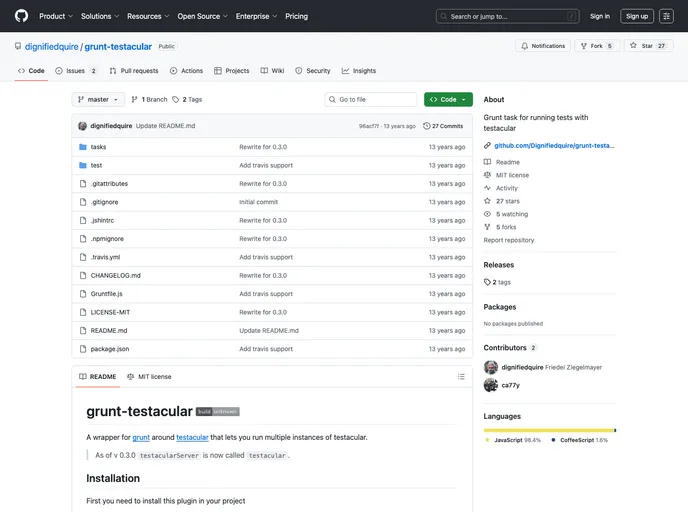Click the tag icon beside 2 Tags

(x=176, y=100)
